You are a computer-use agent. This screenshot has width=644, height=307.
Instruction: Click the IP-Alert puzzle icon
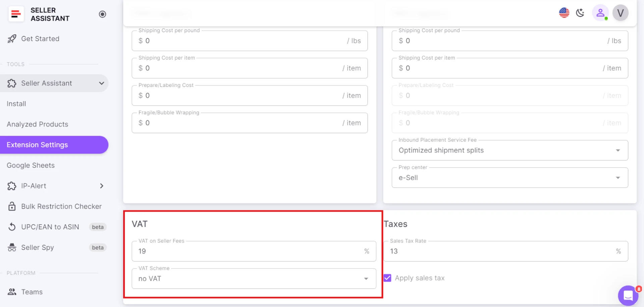(x=12, y=186)
